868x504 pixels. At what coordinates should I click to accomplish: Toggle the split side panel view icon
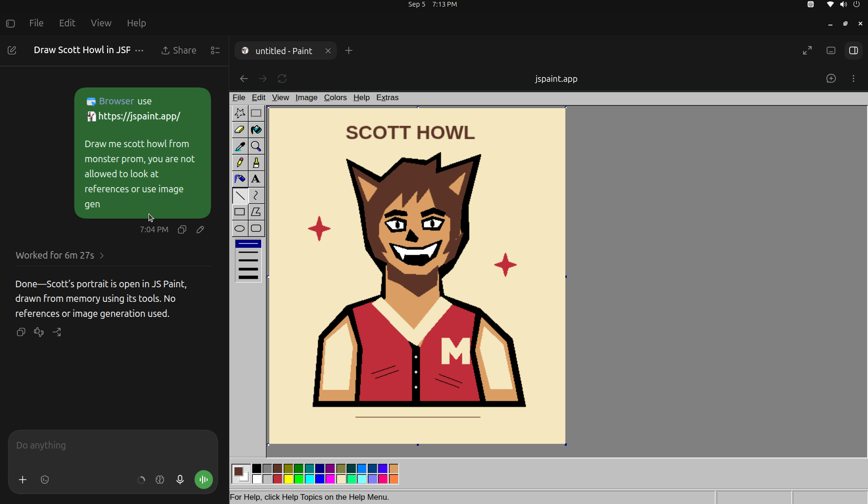point(853,50)
